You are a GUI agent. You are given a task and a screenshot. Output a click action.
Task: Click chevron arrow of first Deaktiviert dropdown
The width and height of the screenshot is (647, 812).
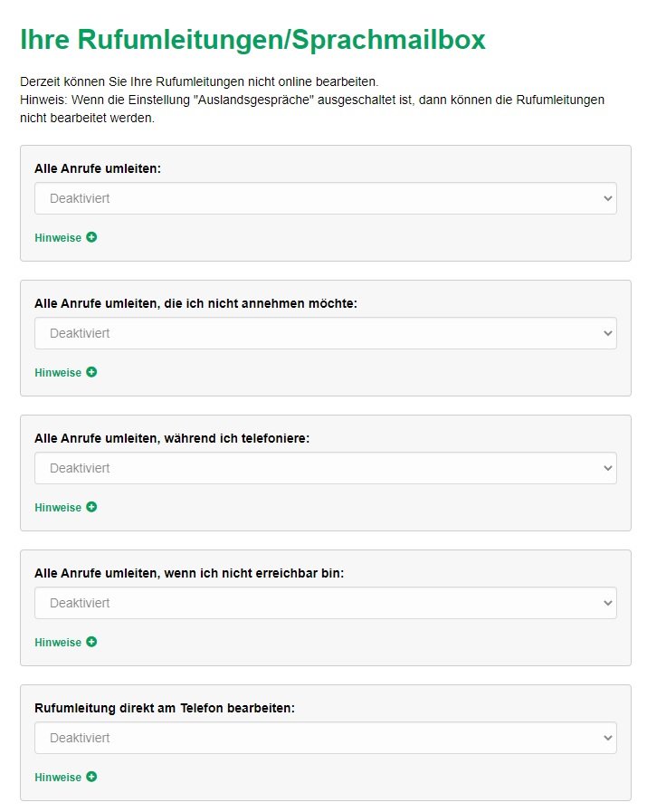pyautogui.click(x=608, y=198)
